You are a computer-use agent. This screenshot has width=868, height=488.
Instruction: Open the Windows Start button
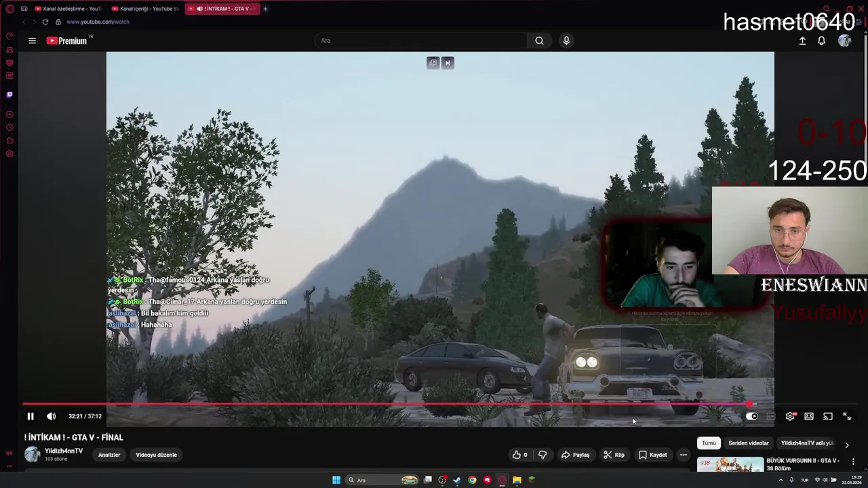click(336, 480)
